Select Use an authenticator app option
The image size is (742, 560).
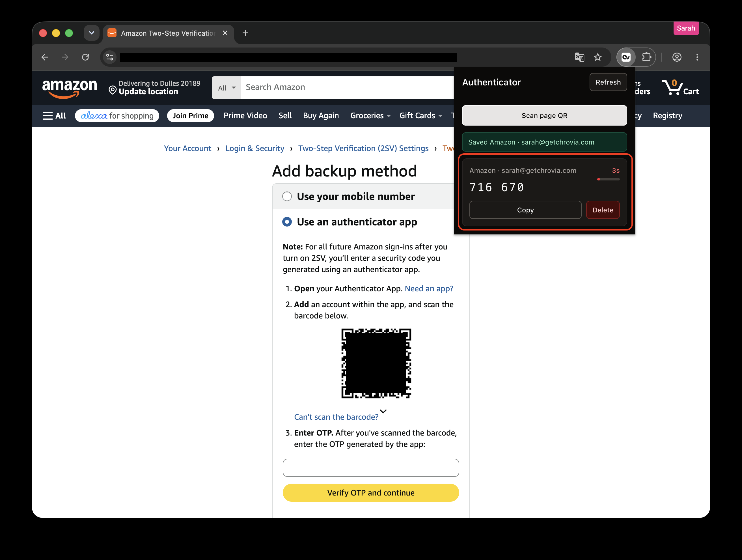(287, 222)
